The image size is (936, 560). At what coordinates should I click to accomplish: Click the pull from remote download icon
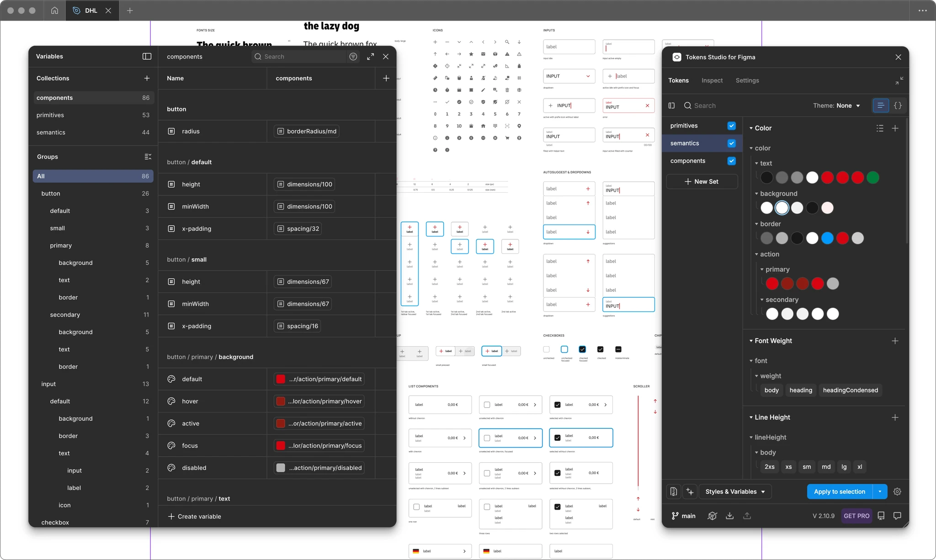pyautogui.click(x=729, y=516)
